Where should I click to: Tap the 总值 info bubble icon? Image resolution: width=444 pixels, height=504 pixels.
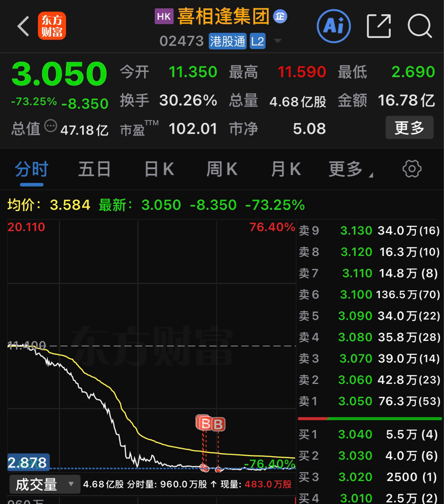pos(51,126)
